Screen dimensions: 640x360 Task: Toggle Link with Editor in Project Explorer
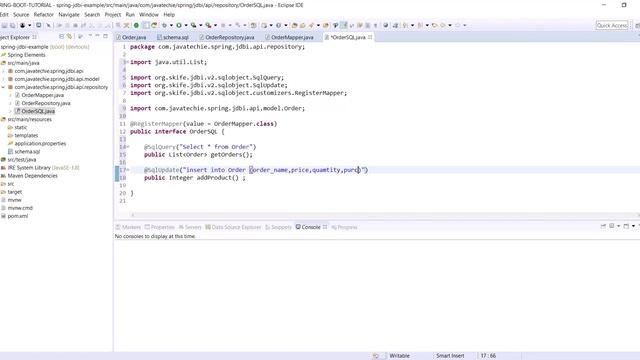pyautogui.click(x=70, y=37)
